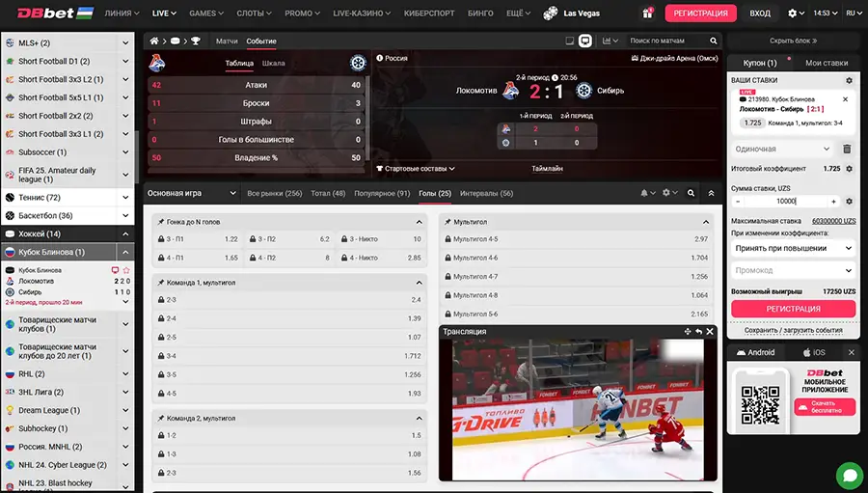868x493 pixels.
Task: Close the mobile app banner
Action: 852,352
